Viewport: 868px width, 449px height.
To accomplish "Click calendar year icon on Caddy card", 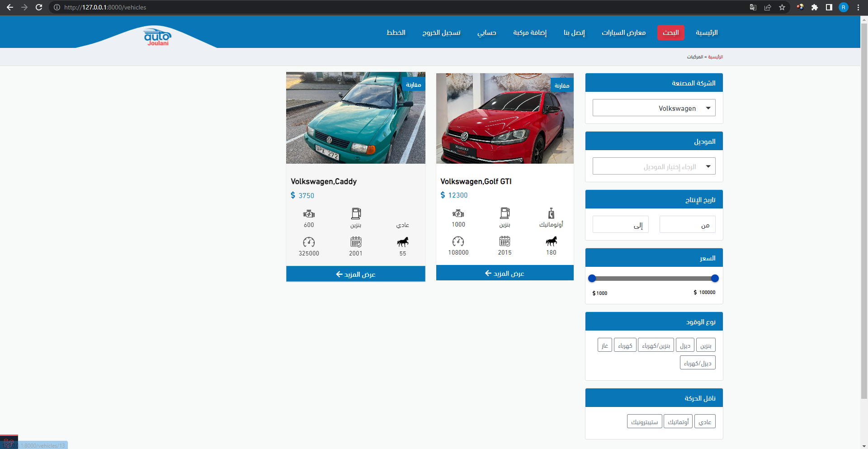I will click(x=356, y=242).
